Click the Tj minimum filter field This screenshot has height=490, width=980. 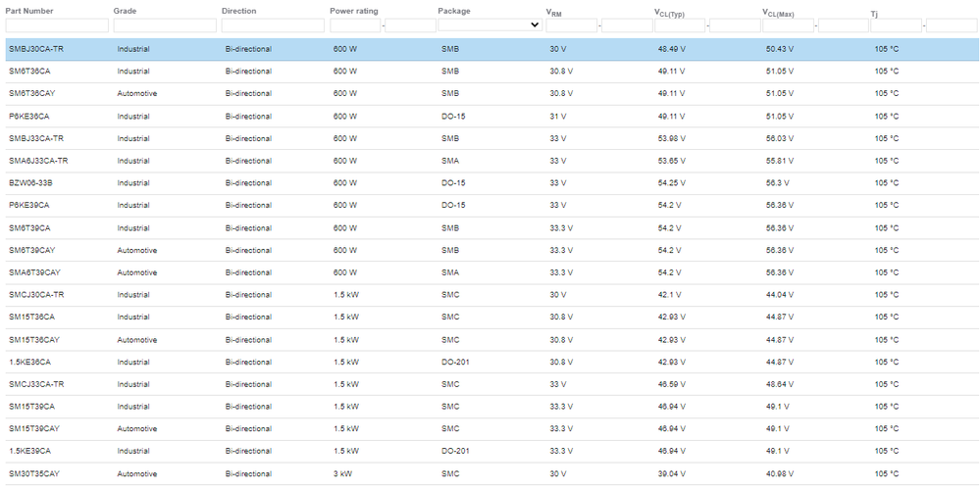897,25
